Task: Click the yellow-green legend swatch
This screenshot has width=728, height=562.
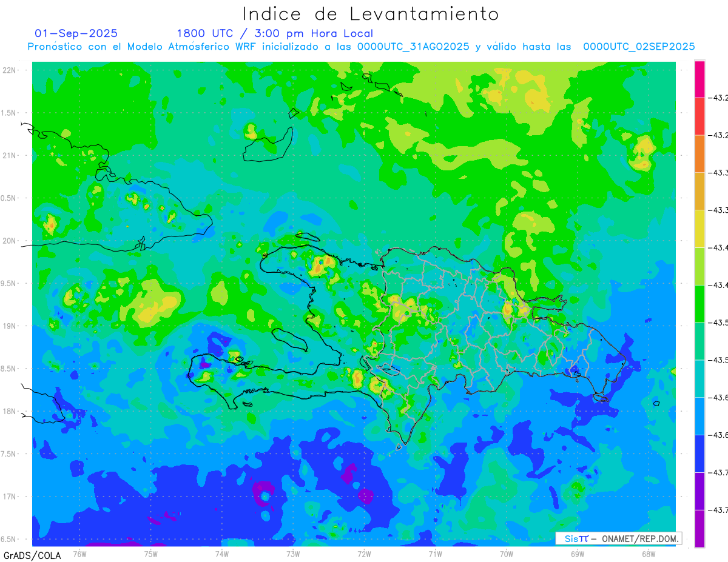Action: click(699, 266)
